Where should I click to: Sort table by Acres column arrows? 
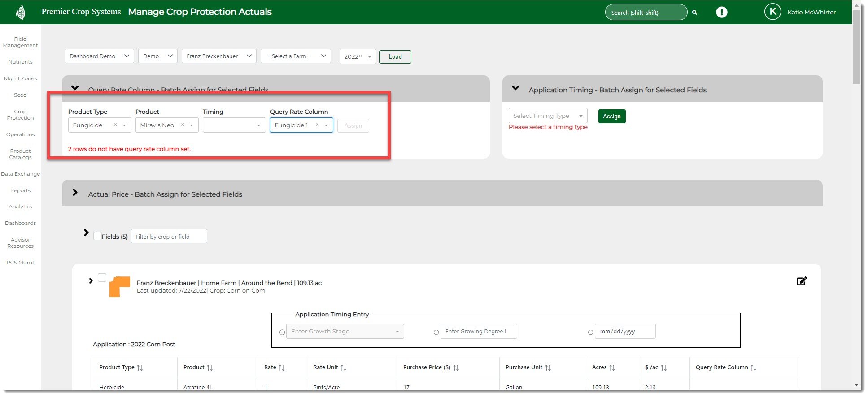coord(612,367)
